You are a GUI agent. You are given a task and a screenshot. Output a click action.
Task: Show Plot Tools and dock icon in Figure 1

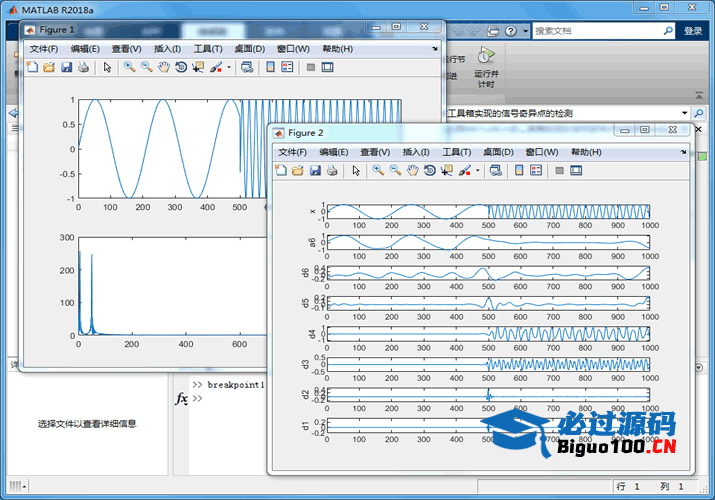click(327, 67)
